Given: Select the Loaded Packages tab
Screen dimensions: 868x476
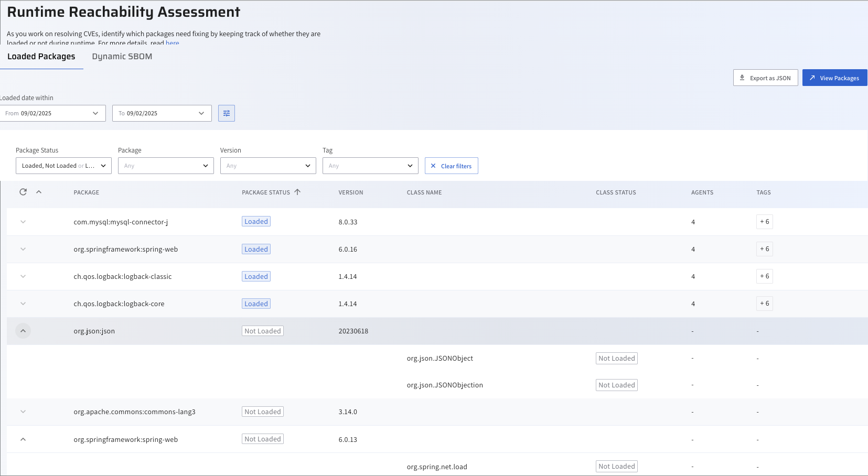Looking at the screenshot, I should coord(41,57).
